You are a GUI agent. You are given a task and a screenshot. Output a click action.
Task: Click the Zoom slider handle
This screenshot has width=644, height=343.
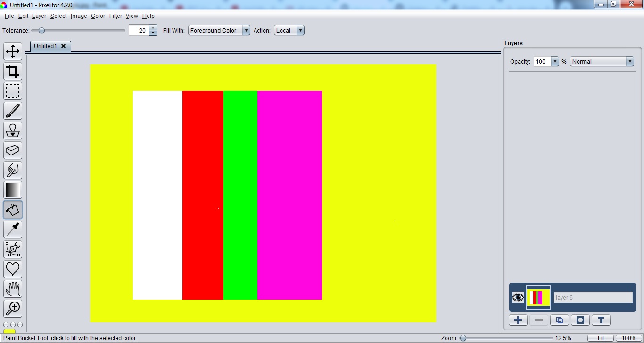(x=463, y=338)
